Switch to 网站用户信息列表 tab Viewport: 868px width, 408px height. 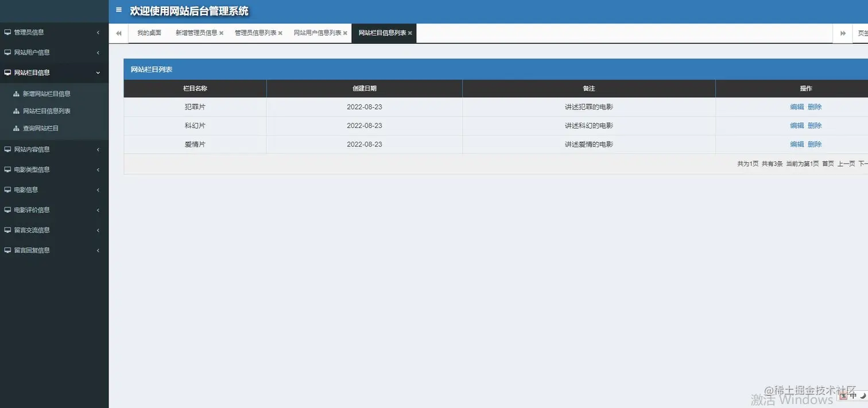(317, 33)
